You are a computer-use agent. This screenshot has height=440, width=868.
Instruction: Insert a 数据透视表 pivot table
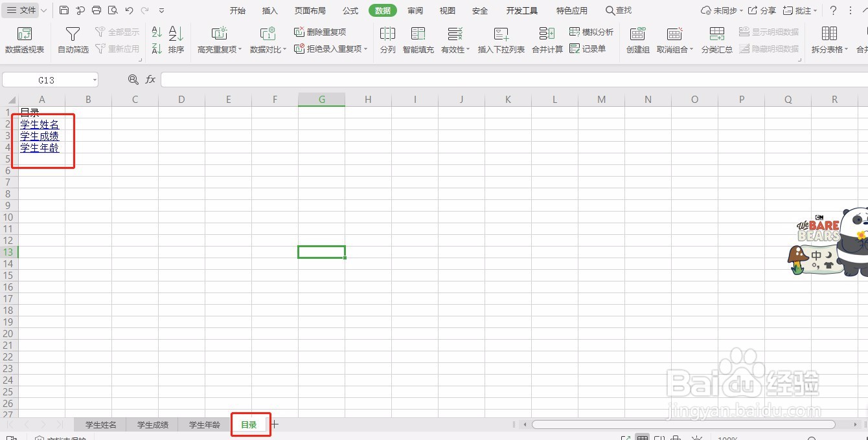25,40
